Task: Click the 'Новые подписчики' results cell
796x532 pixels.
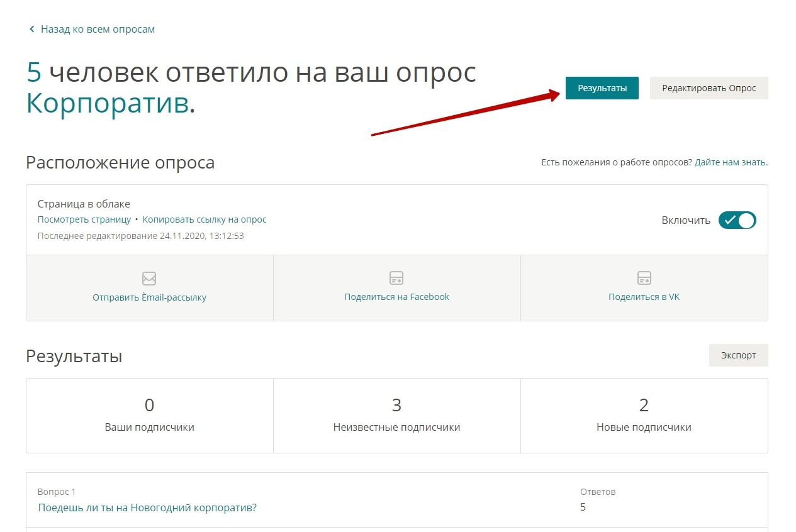Action: click(x=644, y=415)
